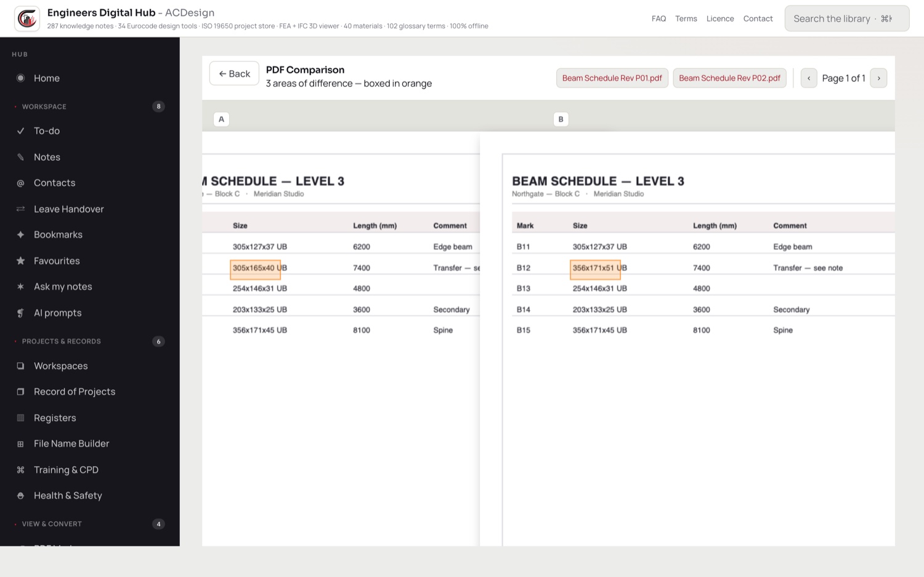Screen dimensions: 924x577
Task: Click the B15 mark cell
Action: (523, 330)
